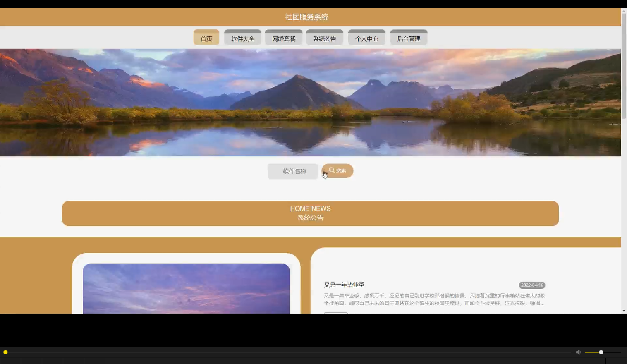
Task: Click the 搜索 search button
Action: pos(337,171)
